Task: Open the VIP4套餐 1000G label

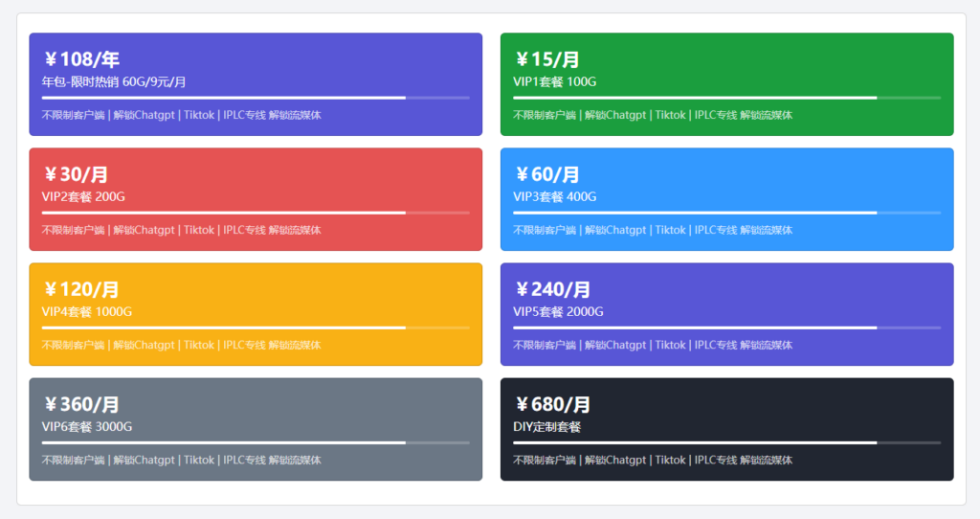Action: [x=87, y=312]
